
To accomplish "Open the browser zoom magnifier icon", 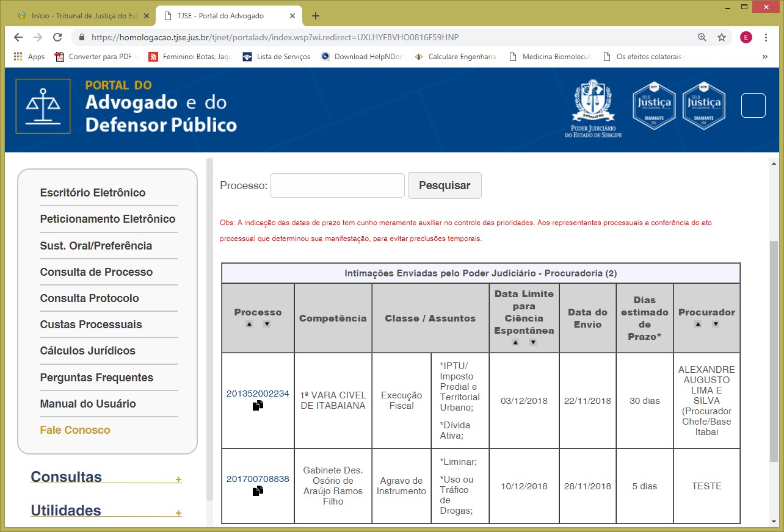I will pos(702,37).
